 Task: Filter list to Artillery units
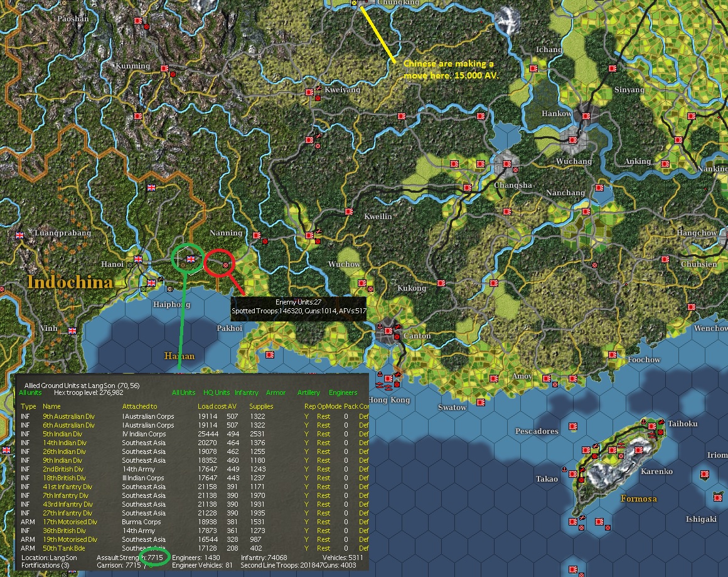click(x=309, y=392)
